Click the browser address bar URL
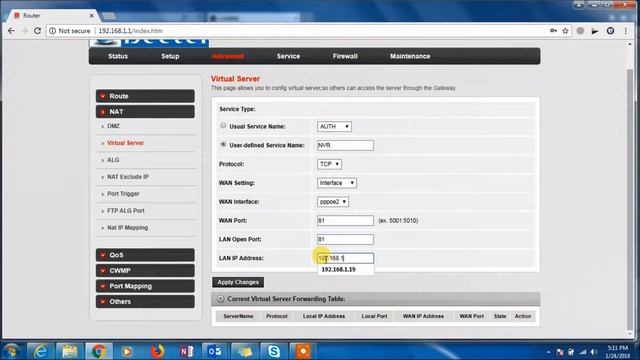640x360 pixels. pos(131,31)
